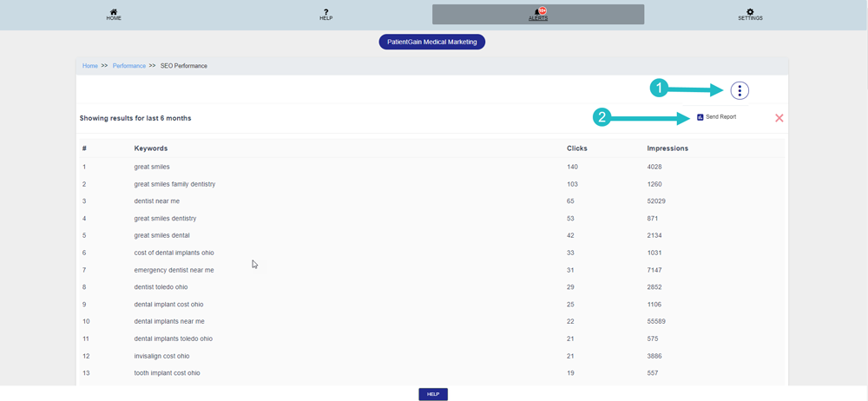868x401 pixels.
Task: Go to the Home icon in top navigation
Action: point(114,15)
